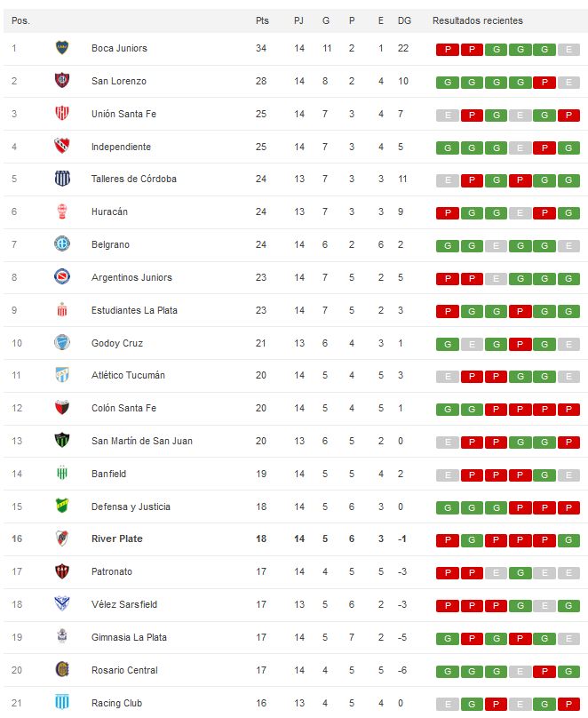Click the Rosario Central crest icon

[x=62, y=670]
